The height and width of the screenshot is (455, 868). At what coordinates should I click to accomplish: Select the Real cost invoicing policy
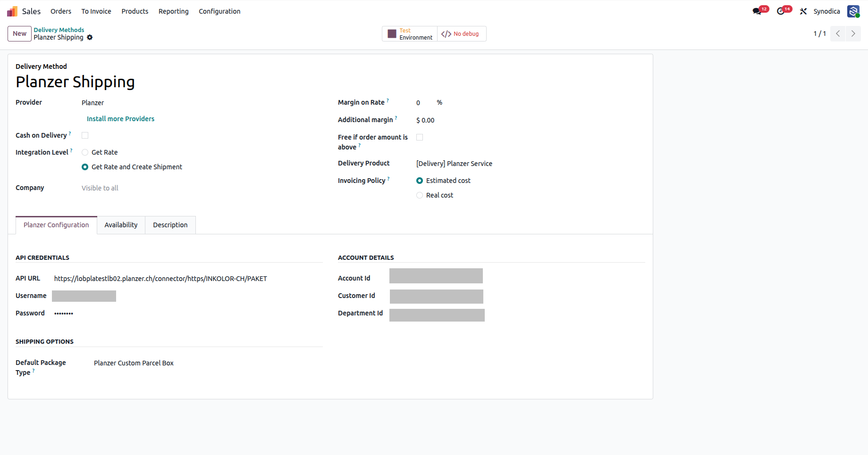(x=420, y=195)
